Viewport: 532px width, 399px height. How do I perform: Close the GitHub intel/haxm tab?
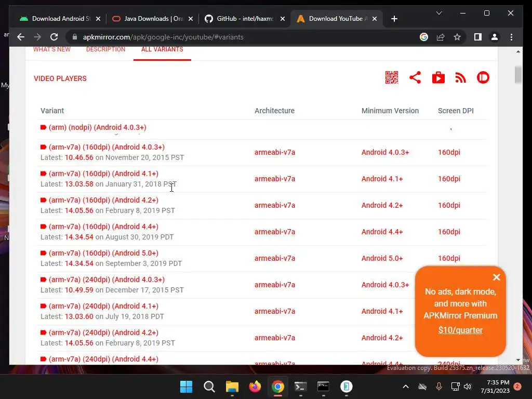pos(282,19)
